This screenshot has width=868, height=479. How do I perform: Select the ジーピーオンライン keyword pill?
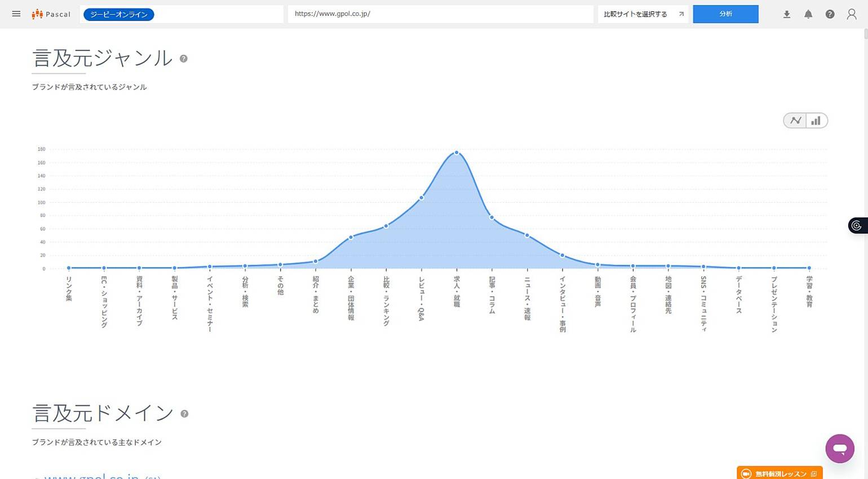(118, 14)
